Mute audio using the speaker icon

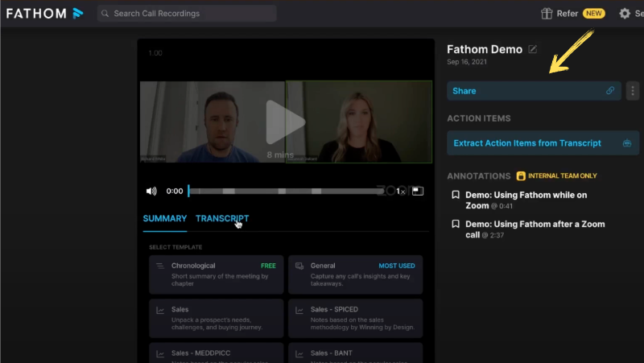tap(151, 191)
